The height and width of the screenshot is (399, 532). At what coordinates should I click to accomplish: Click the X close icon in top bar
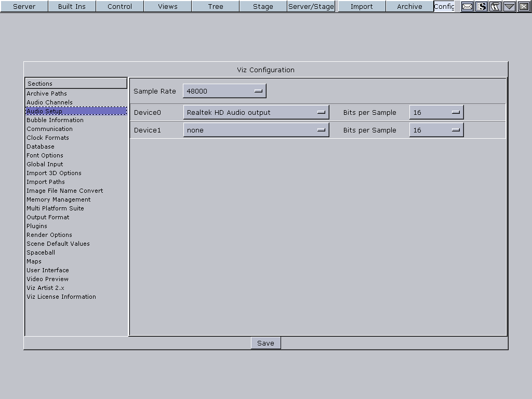(524, 6)
